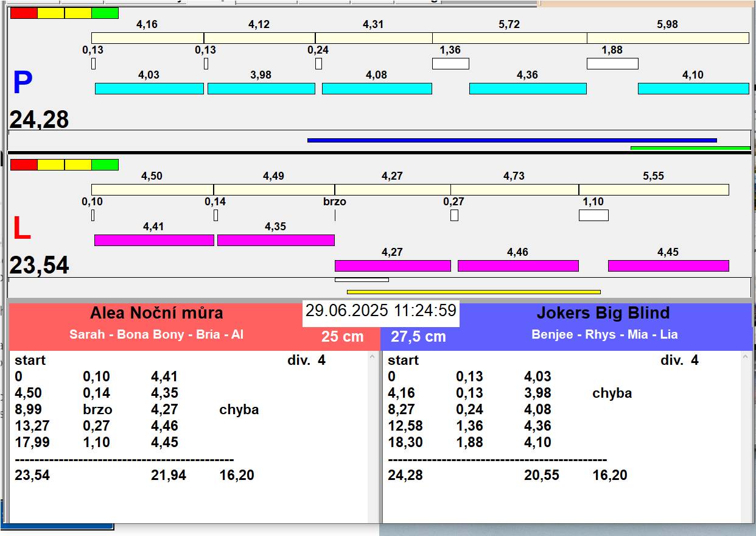Click the cream 5,72 segment in lane P

coord(509,38)
